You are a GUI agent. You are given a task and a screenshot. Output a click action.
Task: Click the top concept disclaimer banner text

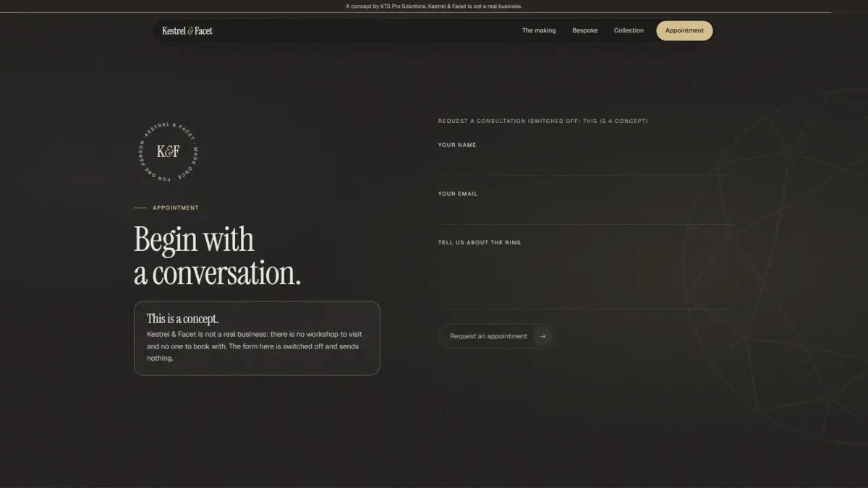(434, 6)
